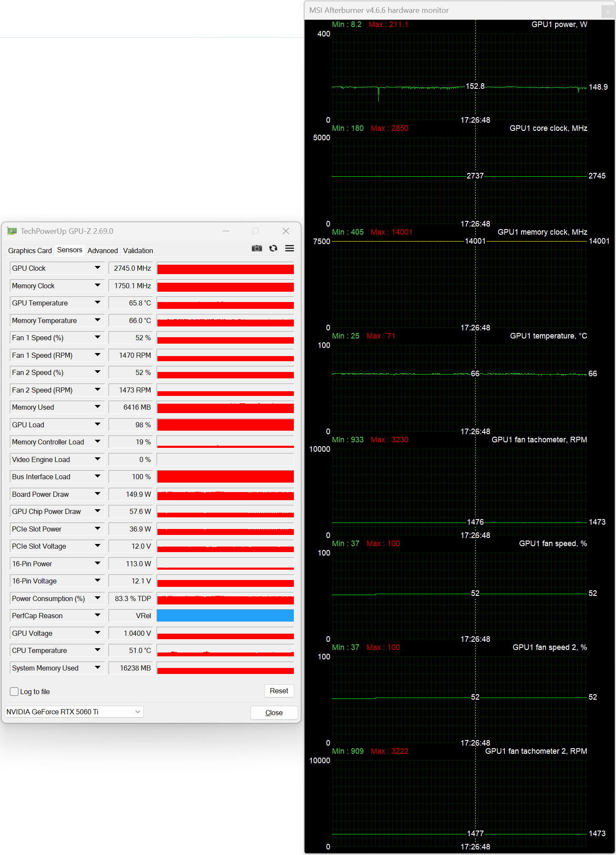616x855 pixels.
Task: Click the blue PerfCap Reason bar
Action: coord(225,616)
